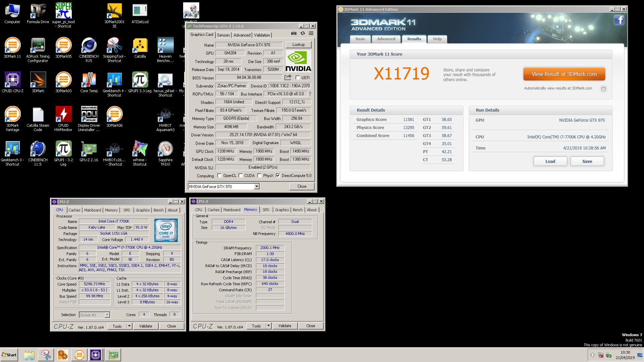The height and width of the screenshot is (362, 644).
Task: Open the Windows Start button
Action: [x=9, y=355]
